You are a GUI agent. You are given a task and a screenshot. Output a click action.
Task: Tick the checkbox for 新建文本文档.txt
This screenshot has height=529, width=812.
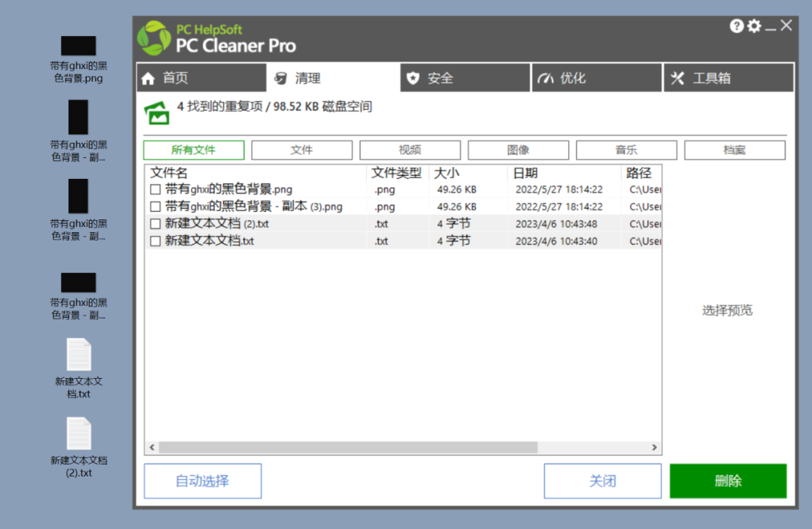point(155,240)
